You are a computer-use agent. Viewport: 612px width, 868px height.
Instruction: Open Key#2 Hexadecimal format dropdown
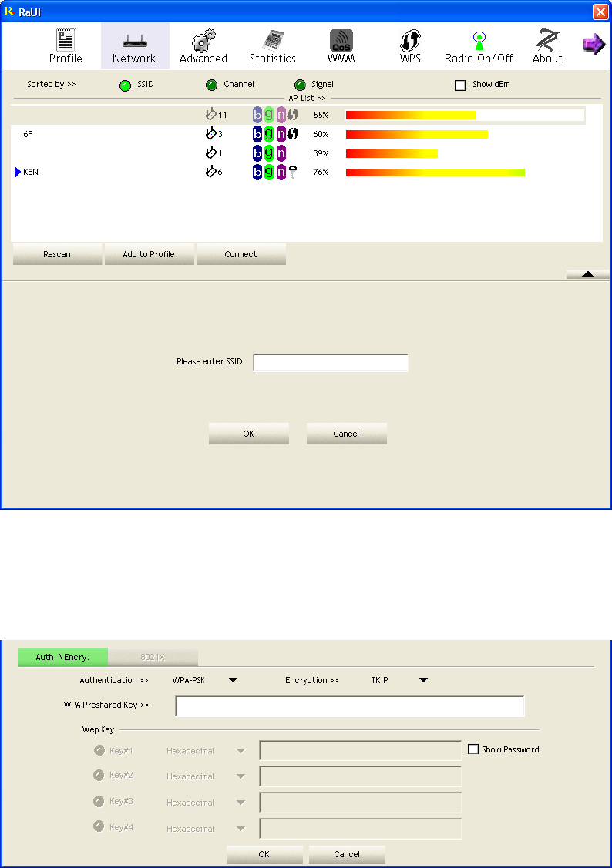(x=240, y=776)
